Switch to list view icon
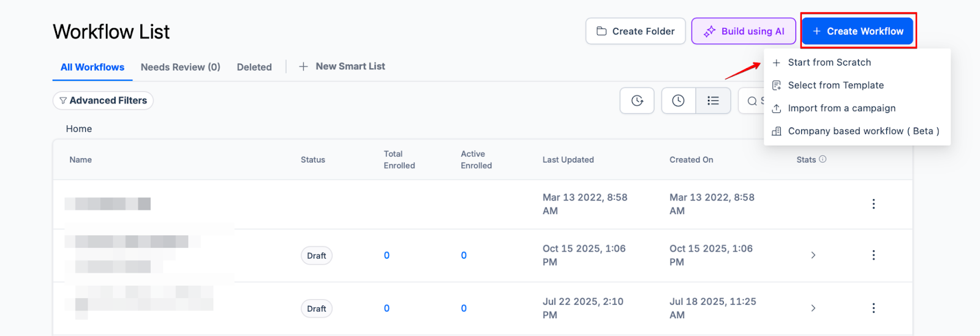The width and height of the screenshot is (980, 336). pos(713,101)
